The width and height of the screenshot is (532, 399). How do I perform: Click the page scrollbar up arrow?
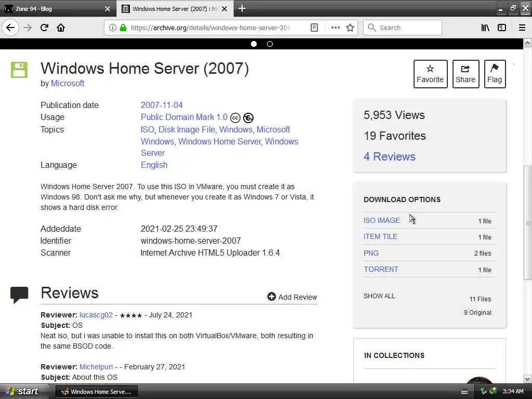coord(528,43)
